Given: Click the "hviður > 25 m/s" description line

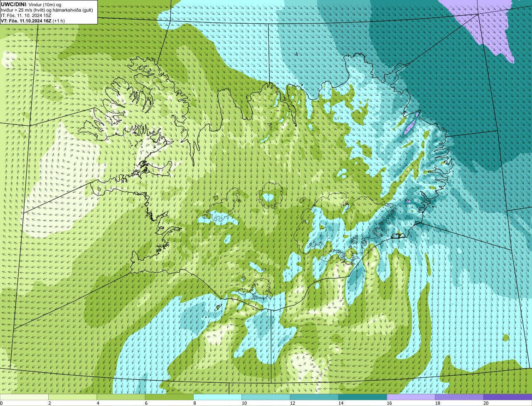Looking at the screenshot, I should (47, 10).
